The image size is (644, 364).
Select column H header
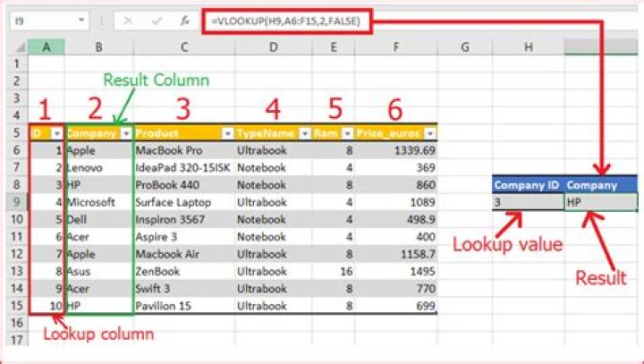click(529, 47)
